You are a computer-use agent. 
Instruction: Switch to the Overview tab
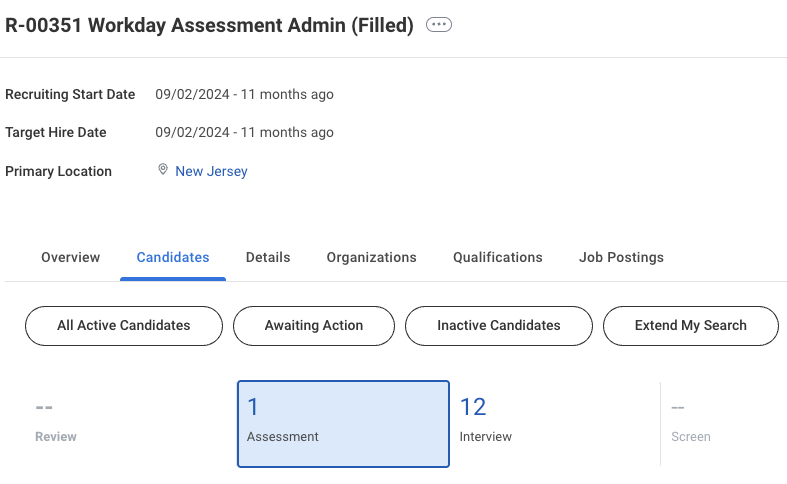coord(70,257)
